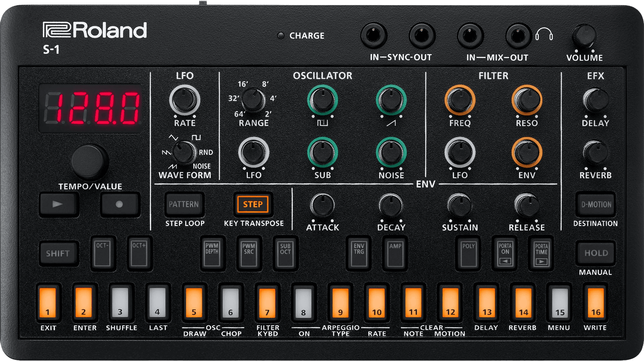Click the NOISE level knob
This screenshot has width=644, height=361.
[x=391, y=152]
